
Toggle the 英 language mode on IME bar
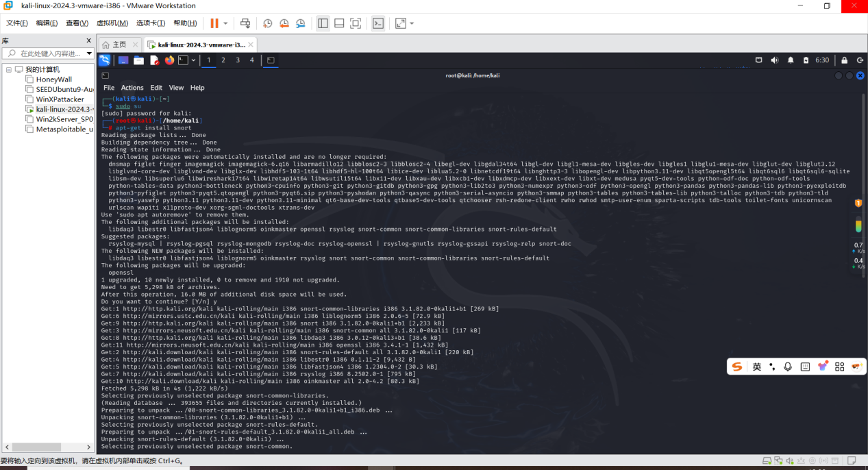(757, 367)
